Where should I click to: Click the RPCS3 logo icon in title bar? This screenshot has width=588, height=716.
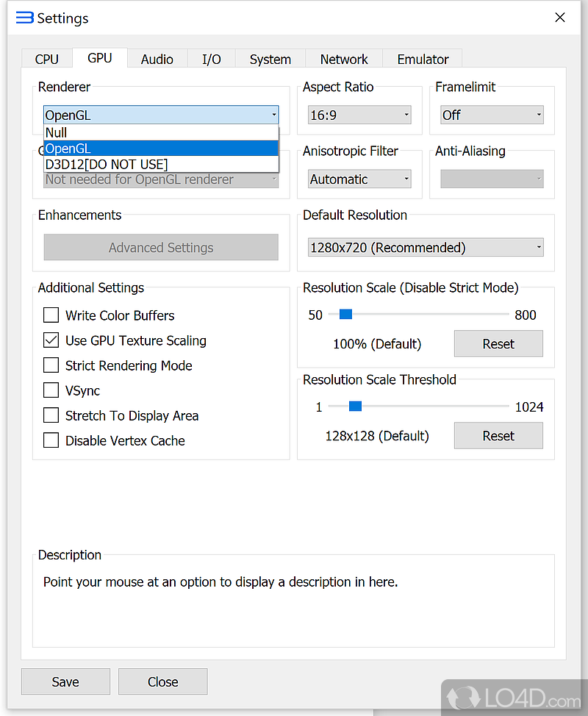pos(25,18)
